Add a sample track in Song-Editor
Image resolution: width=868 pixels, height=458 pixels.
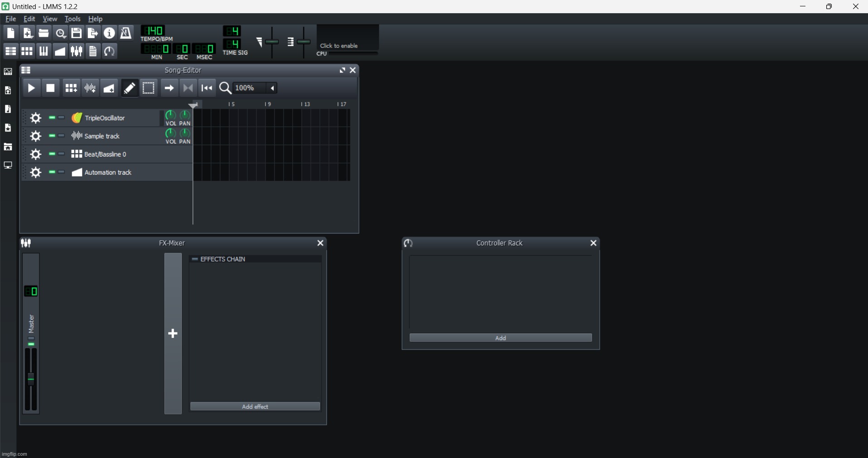coord(90,88)
